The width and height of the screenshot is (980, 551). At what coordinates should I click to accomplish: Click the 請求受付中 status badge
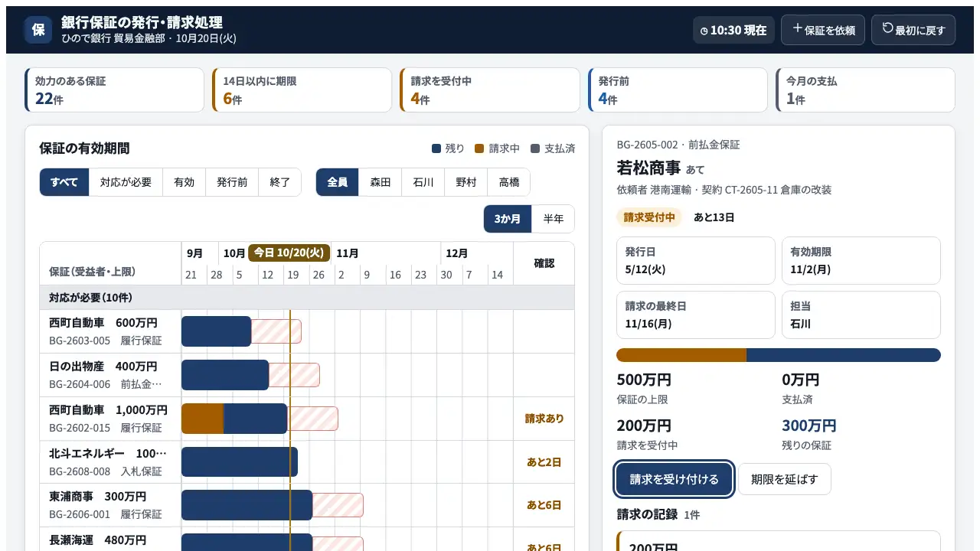point(649,217)
